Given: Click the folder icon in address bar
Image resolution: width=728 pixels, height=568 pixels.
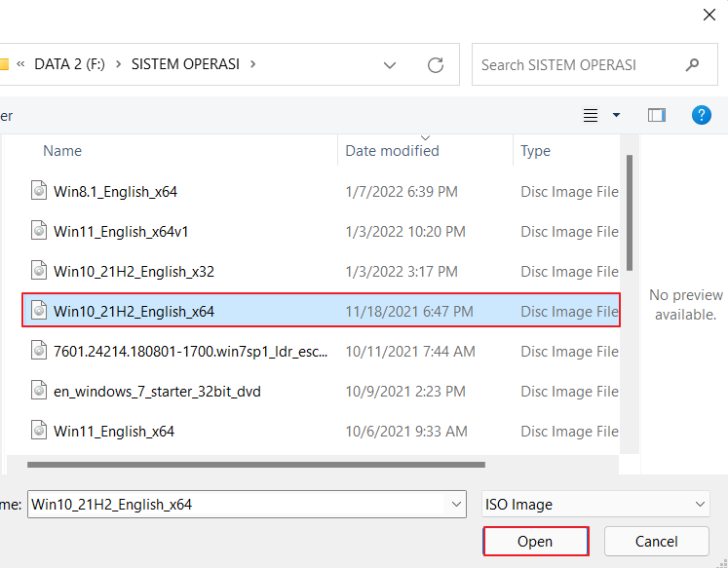Looking at the screenshot, I should pyautogui.click(x=4, y=64).
